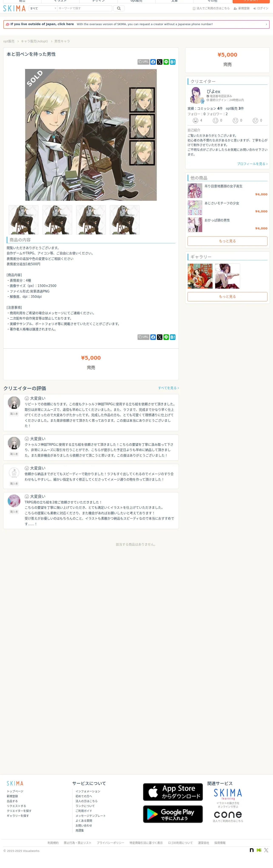Screen dimensions: 273x868
Task: Click creator name ぴよex
Action: (x=213, y=91)
